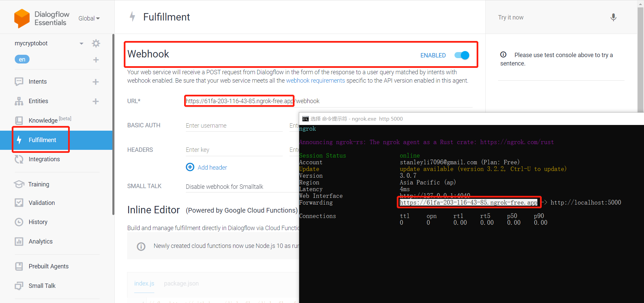Click the Add header plus circle icon
644x303 pixels.
coord(190,167)
